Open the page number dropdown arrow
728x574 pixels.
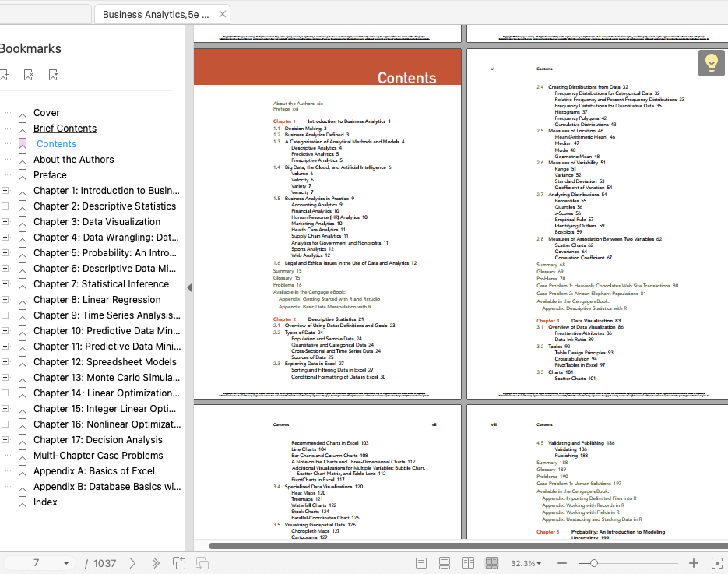coord(66,563)
